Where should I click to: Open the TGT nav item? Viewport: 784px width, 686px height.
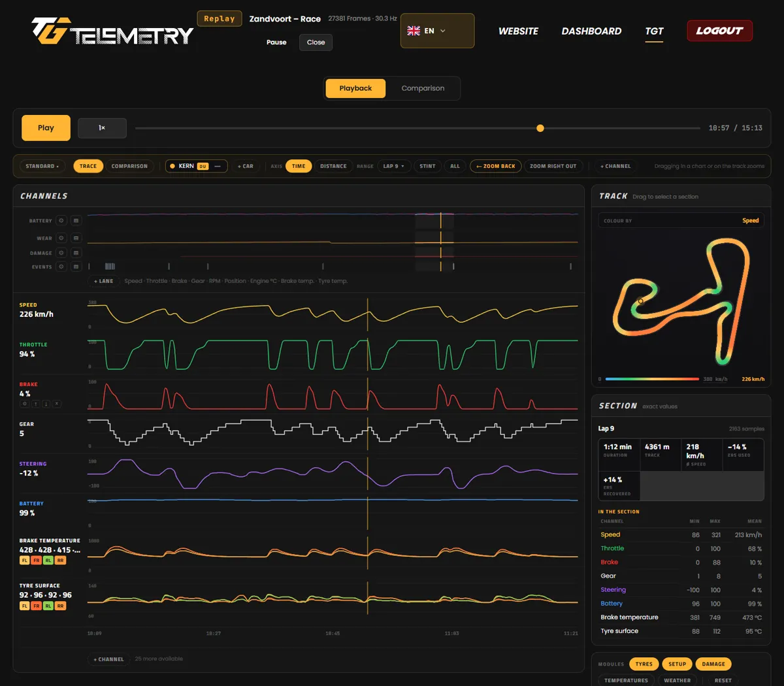pos(654,31)
